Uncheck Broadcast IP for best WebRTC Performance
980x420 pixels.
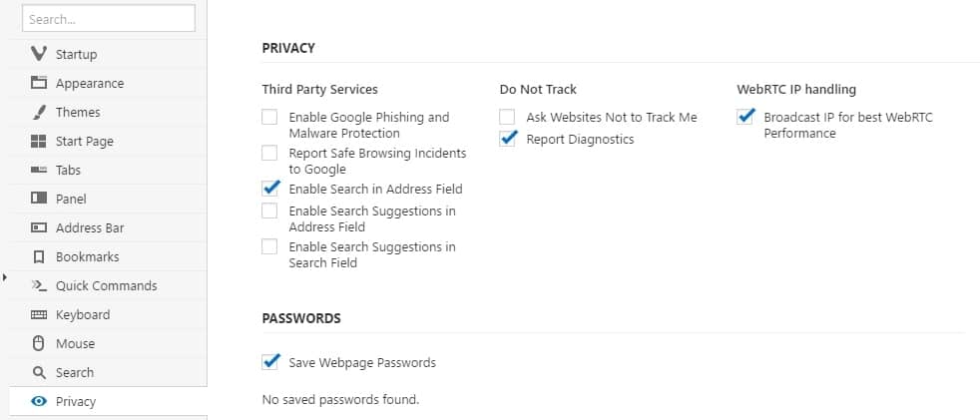click(744, 117)
